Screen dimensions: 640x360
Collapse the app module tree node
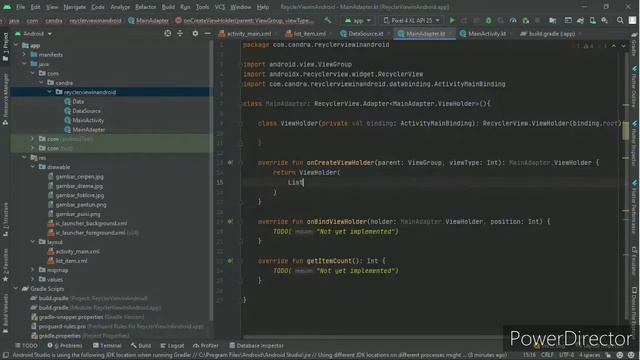pyautogui.click(x=17, y=45)
